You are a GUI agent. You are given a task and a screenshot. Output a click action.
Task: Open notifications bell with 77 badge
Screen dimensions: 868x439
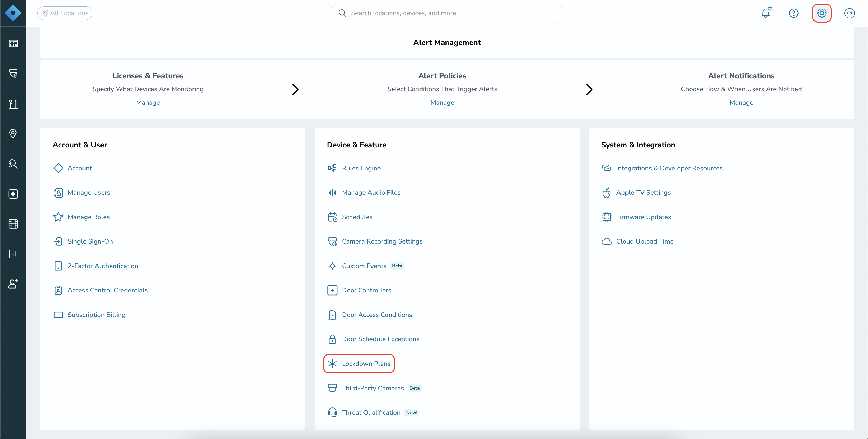click(x=766, y=13)
